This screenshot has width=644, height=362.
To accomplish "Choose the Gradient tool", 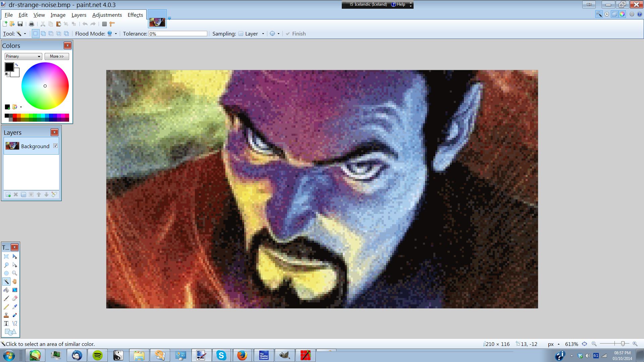I will 14,290.
